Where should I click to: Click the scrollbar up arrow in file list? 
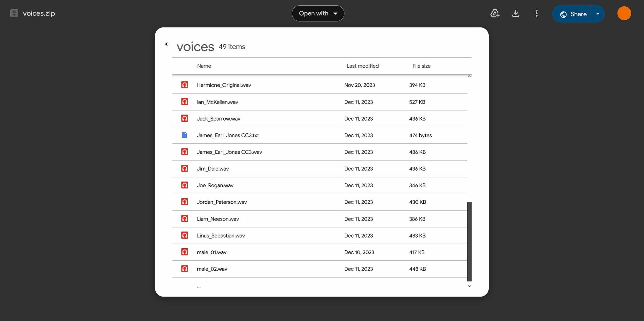tap(469, 76)
